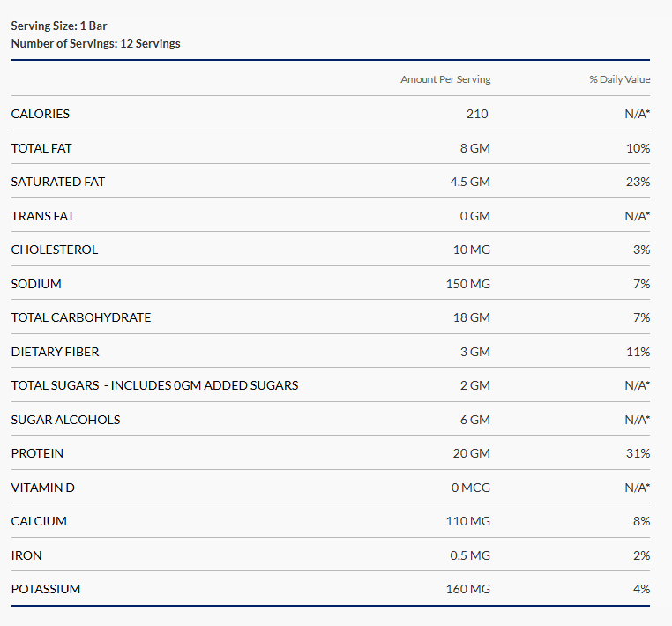Click the SUGAR ALCOHOLS 6 GM amount
The width and height of the screenshot is (672, 626).
[x=474, y=420]
